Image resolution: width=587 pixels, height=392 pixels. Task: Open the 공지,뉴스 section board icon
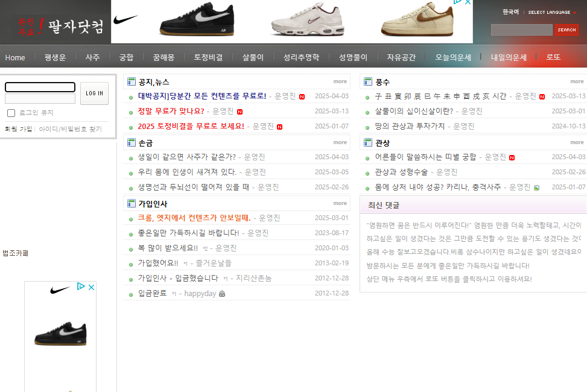pyautogui.click(x=132, y=81)
